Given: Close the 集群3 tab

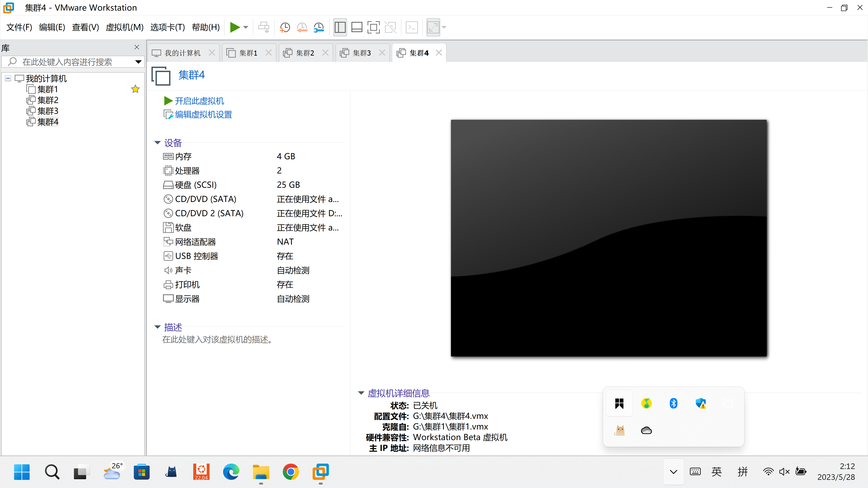Looking at the screenshot, I should click(382, 53).
